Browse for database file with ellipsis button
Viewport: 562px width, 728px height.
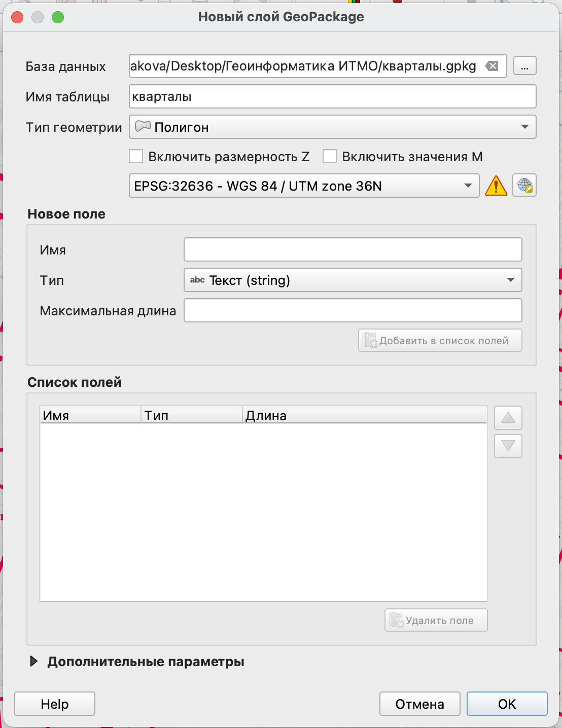(524, 66)
